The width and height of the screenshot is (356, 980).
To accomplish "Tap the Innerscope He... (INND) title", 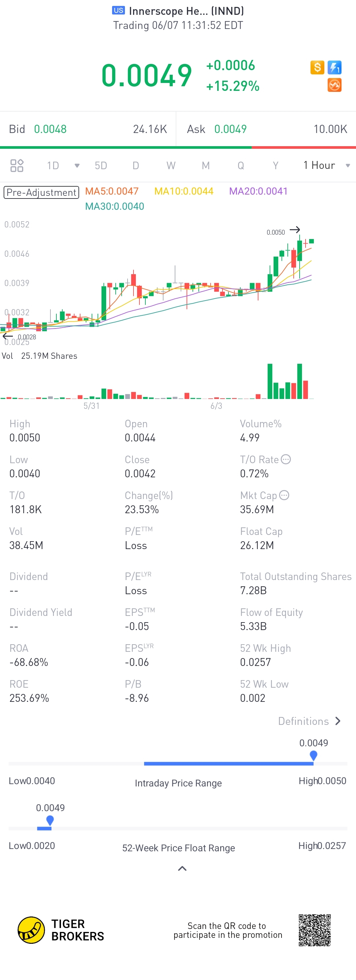I will pos(187,11).
